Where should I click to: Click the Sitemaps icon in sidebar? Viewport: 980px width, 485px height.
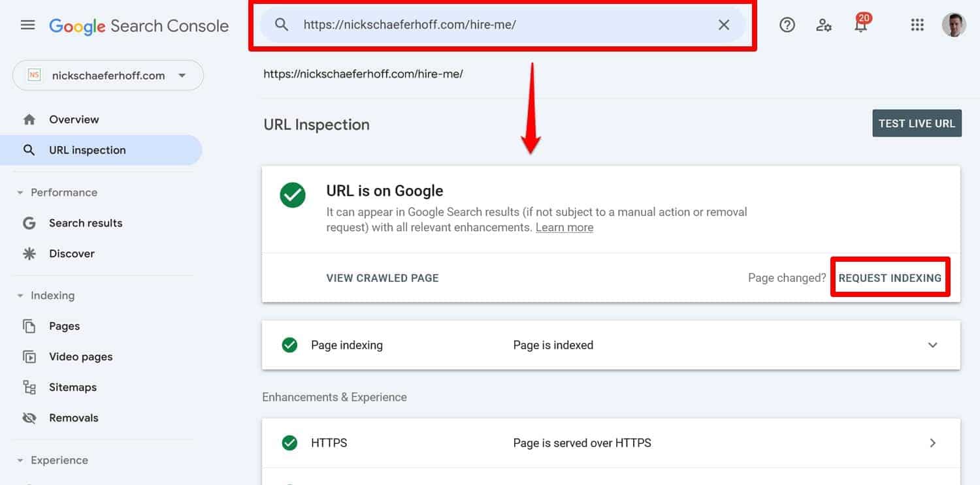(29, 387)
